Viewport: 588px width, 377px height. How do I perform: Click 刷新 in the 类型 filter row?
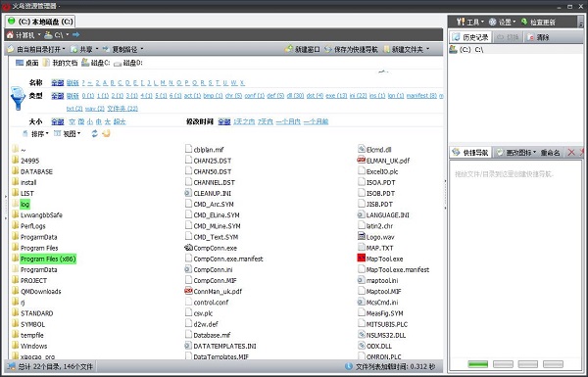pyautogui.click(x=73, y=96)
